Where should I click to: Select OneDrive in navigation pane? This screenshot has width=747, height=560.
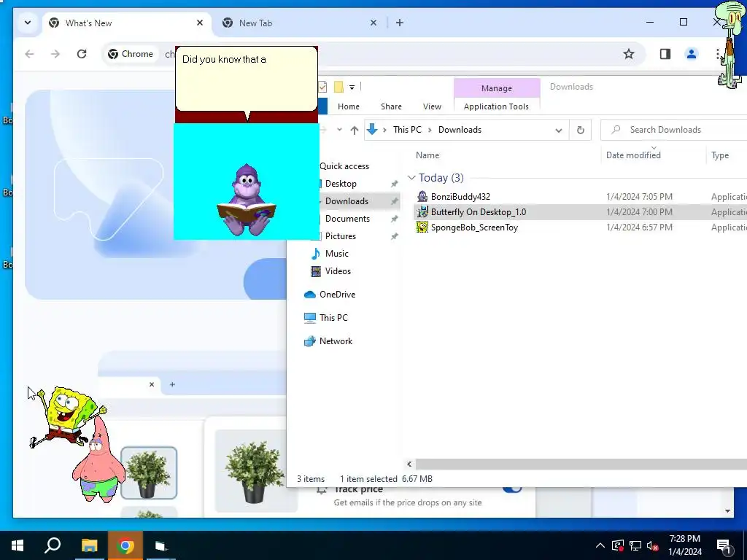click(330, 295)
